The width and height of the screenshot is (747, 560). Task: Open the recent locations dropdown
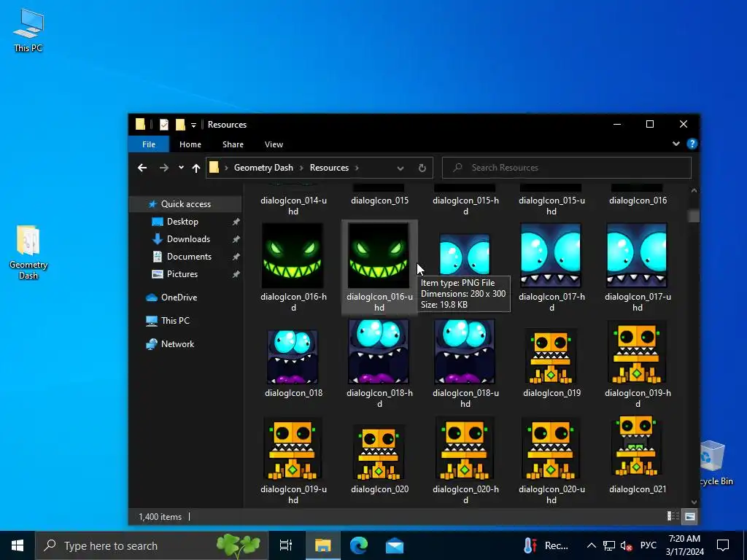[181, 168]
